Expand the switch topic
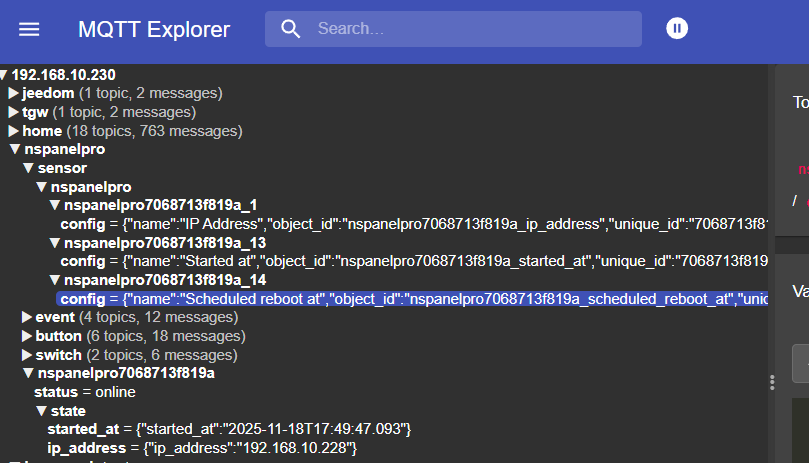Viewport: 809px width, 463px height. (x=27, y=355)
